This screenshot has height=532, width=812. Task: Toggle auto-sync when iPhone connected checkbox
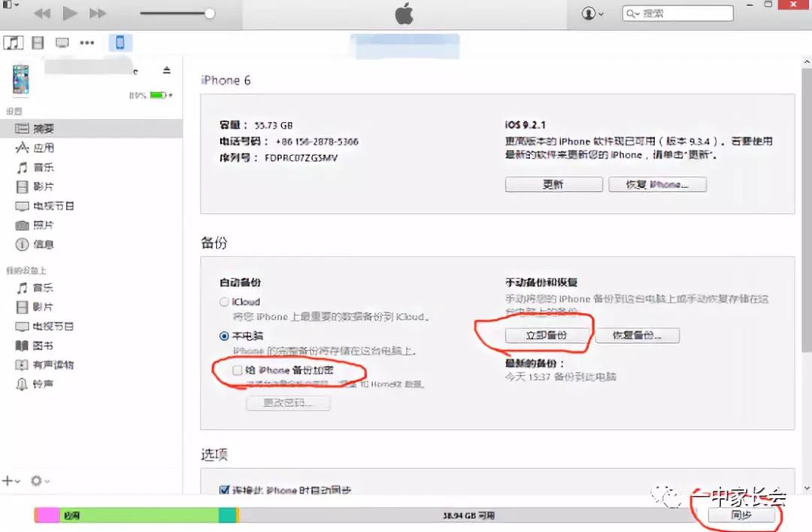tap(224, 489)
